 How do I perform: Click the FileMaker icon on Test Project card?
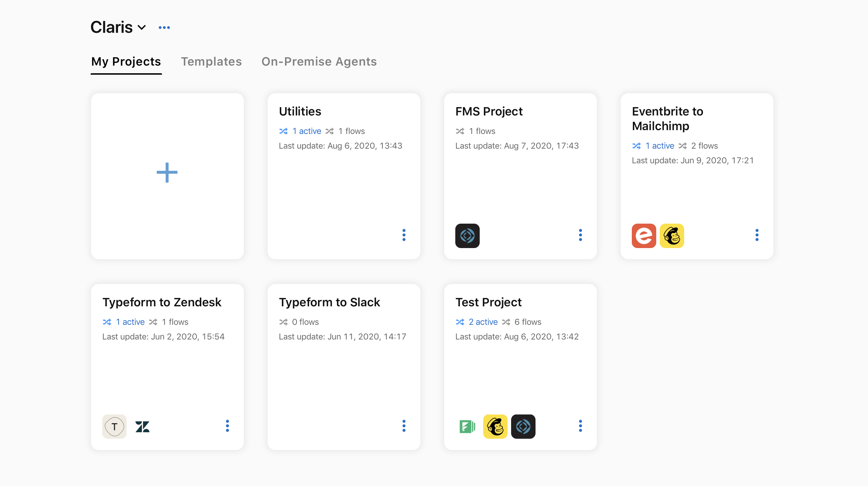[523, 426]
